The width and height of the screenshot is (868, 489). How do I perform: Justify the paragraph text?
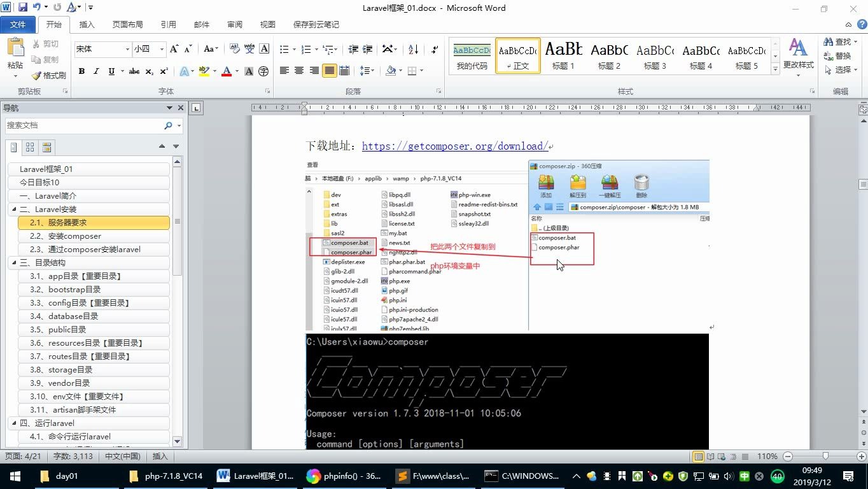click(x=329, y=71)
